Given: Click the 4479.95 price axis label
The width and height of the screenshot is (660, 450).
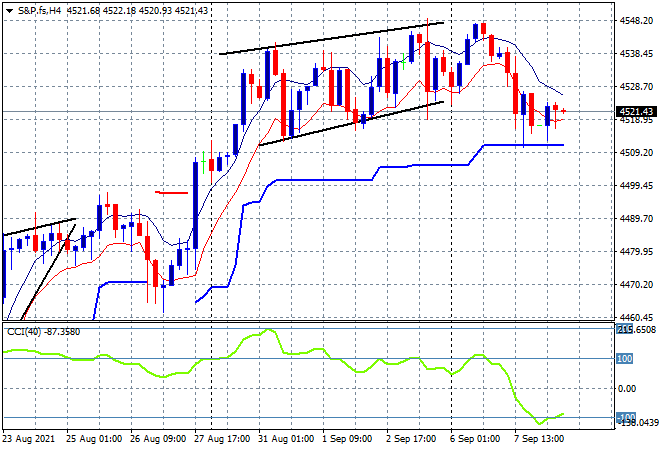Looking at the screenshot, I should pyautogui.click(x=636, y=252).
